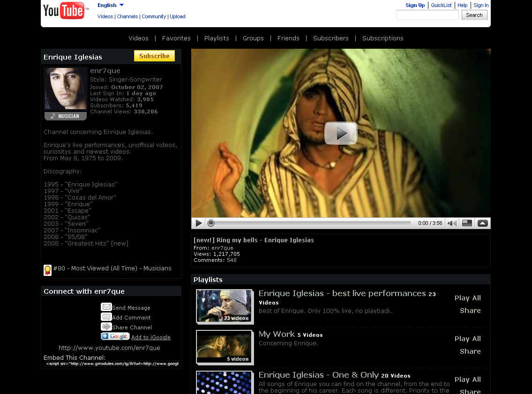This screenshot has width=532, height=394.
Task: Click the Upload link
Action: click(178, 16)
